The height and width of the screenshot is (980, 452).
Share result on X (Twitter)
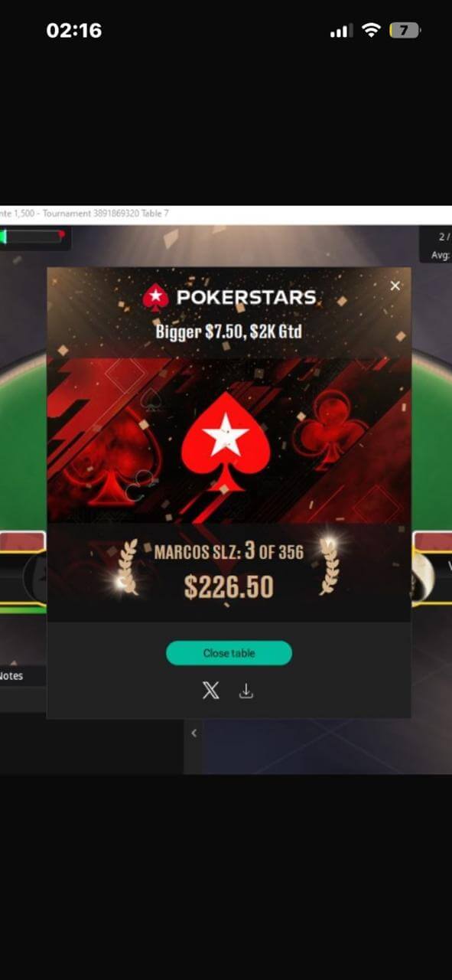(210, 691)
